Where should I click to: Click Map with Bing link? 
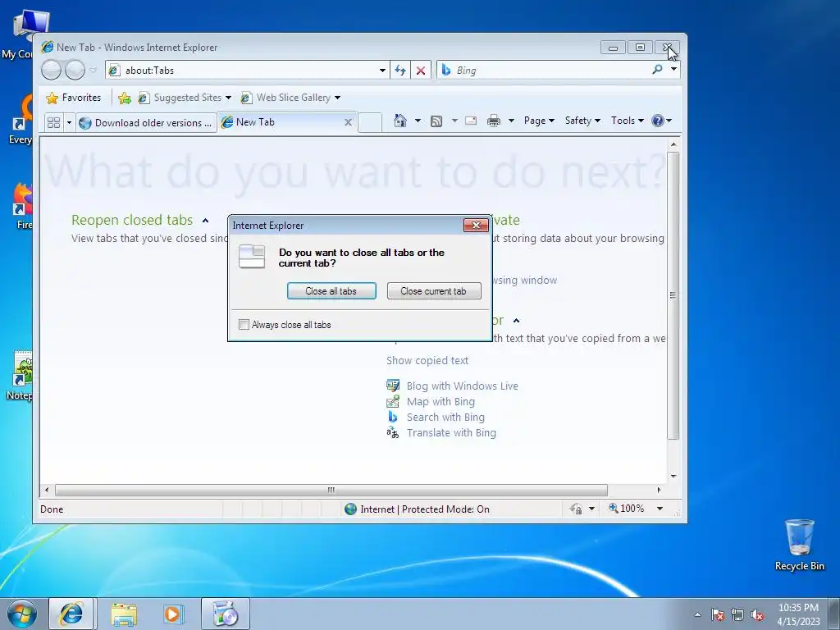441,401
